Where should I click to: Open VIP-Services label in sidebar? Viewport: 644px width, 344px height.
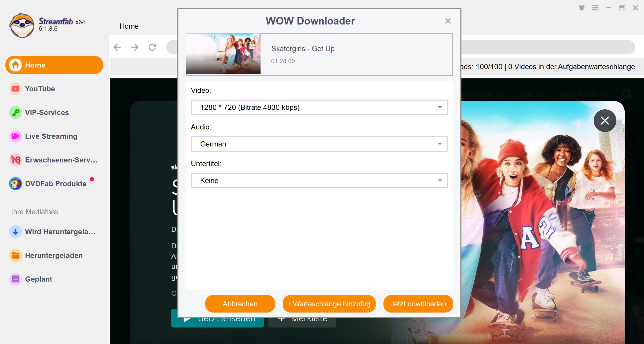[x=47, y=112]
